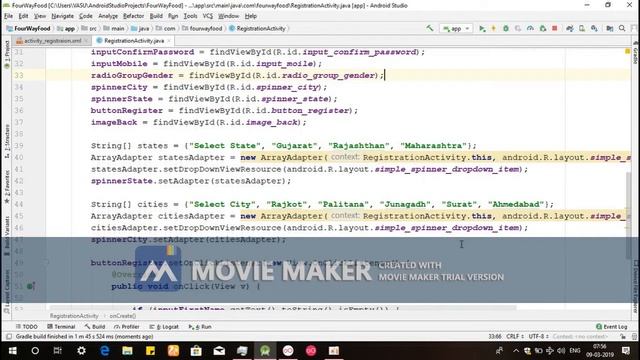The width and height of the screenshot is (640, 360).
Task: Click Attach Debugger to Android Process icon
Action: [543, 28]
